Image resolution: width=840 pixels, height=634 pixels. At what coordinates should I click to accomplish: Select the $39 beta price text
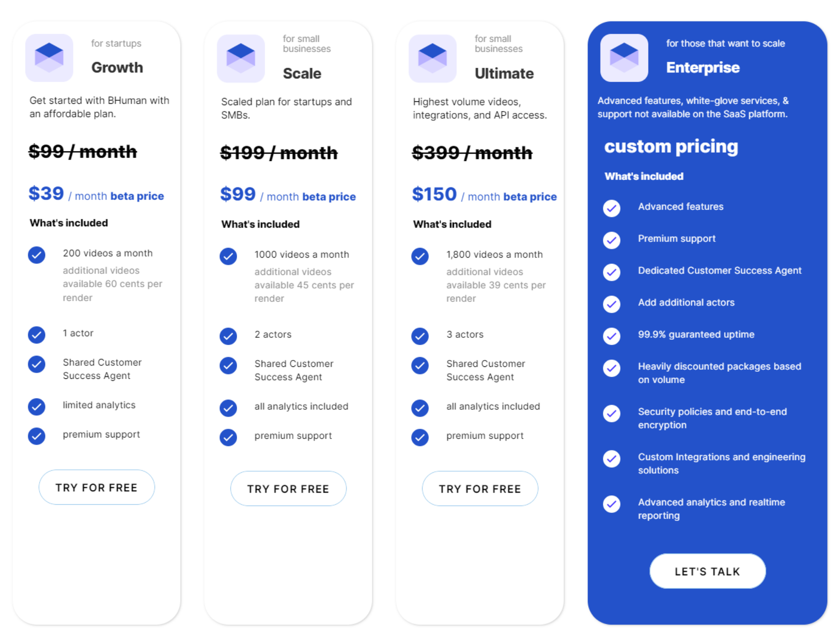pyautogui.click(x=96, y=194)
